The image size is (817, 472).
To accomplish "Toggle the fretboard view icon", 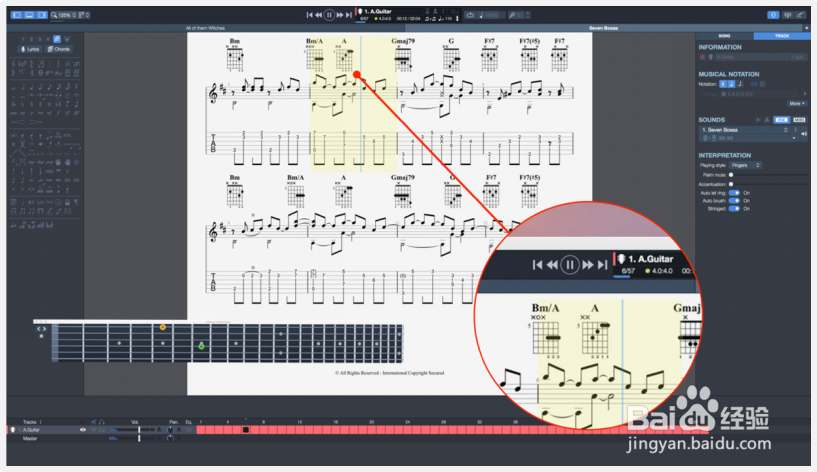I will pos(773,15).
